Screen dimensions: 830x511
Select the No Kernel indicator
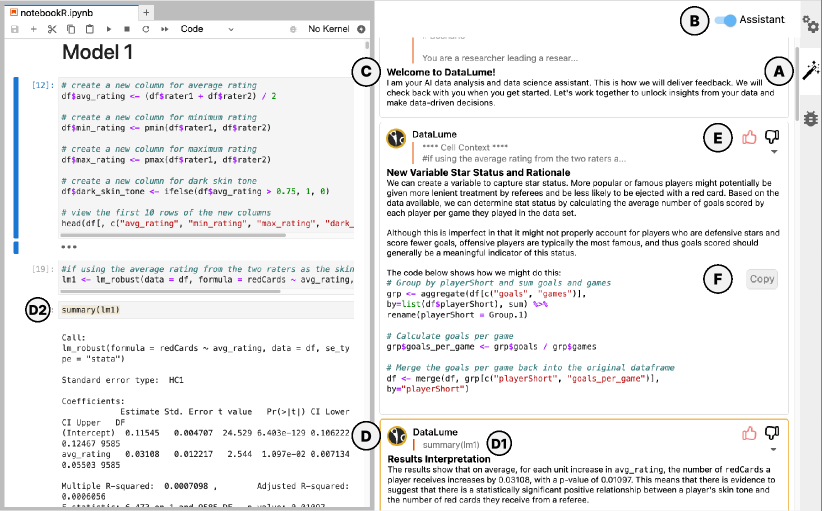coord(328,29)
